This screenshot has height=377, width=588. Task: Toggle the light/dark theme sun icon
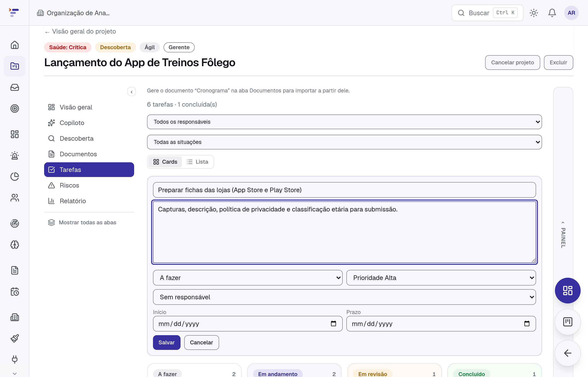534,13
